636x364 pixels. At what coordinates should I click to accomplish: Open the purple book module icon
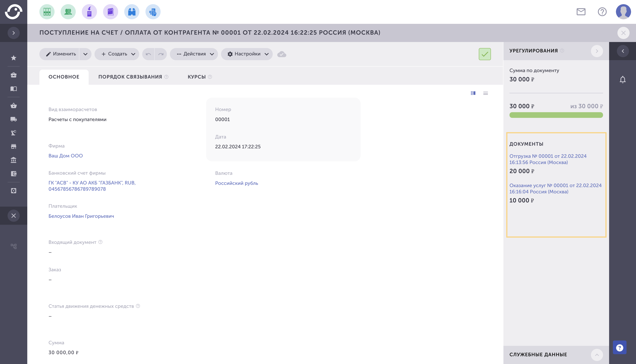[x=111, y=12]
